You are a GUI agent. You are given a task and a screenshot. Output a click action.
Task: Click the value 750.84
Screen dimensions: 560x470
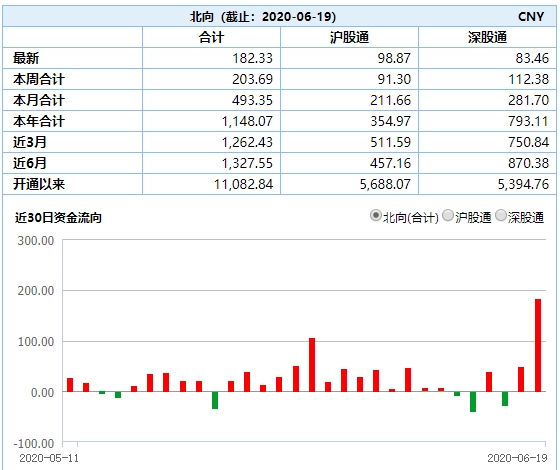(529, 142)
